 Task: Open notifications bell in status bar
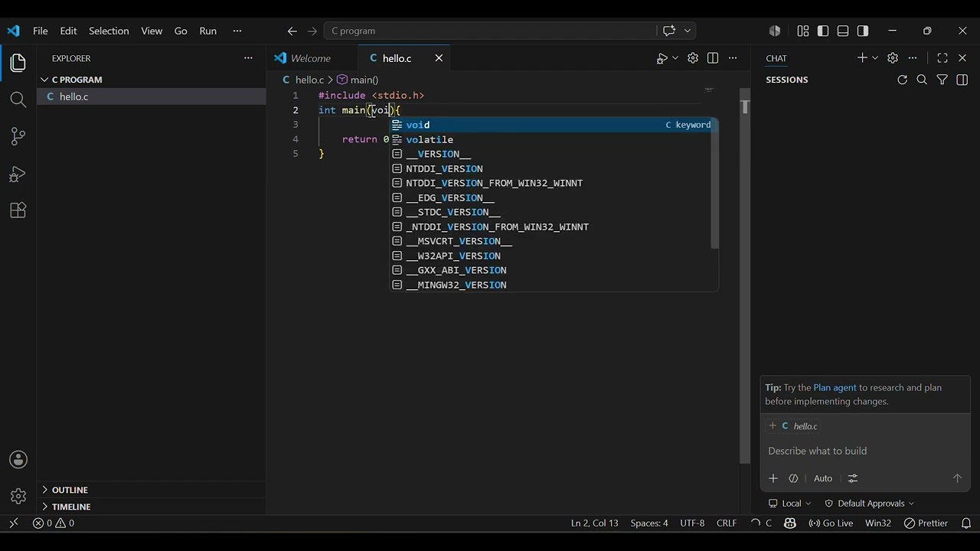966,523
